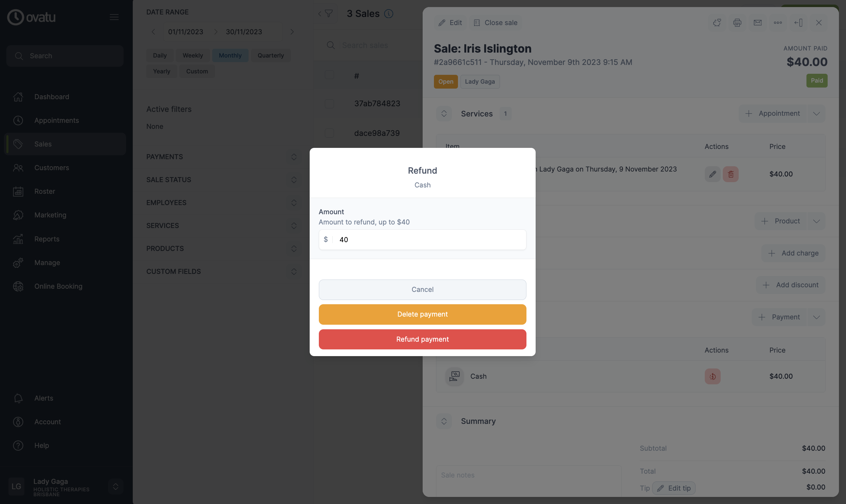
Task: Select the Quarterly date range tab
Action: click(x=271, y=55)
